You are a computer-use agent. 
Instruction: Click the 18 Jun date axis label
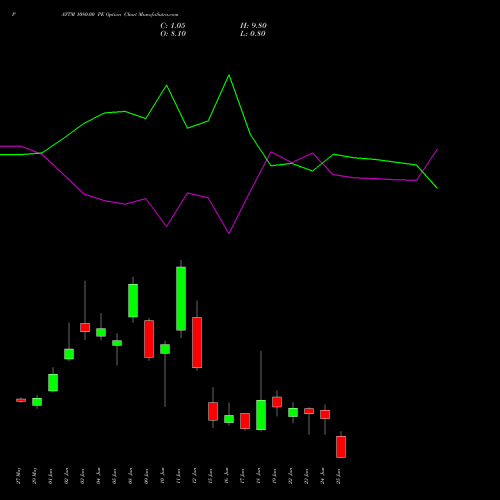258,476
